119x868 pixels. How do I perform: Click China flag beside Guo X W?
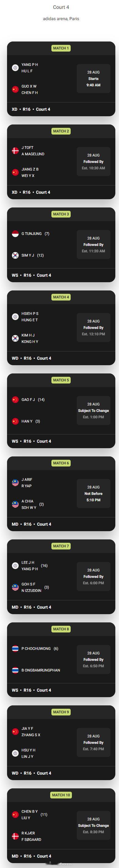(x=15, y=89)
